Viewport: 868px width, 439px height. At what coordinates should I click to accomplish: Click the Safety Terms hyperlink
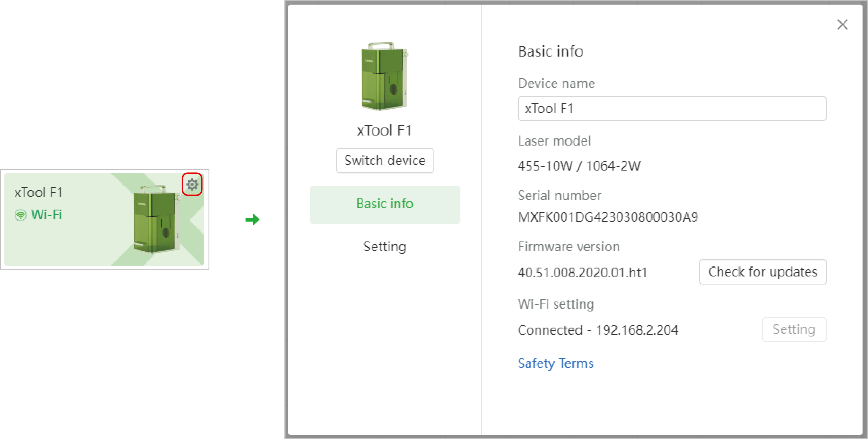[554, 363]
